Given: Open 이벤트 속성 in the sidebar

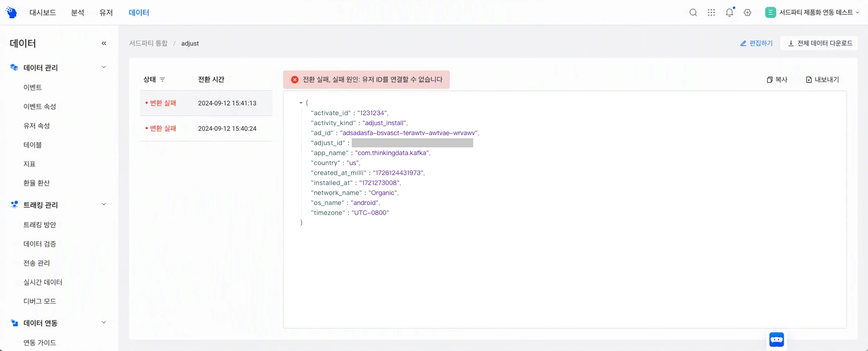Looking at the screenshot, I should coord(40,106).
